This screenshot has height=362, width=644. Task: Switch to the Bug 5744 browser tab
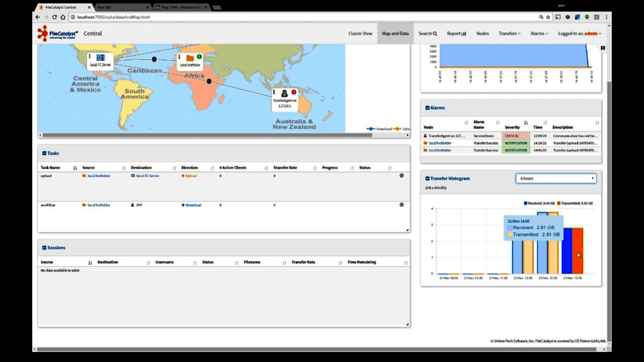tap(181, 7)
